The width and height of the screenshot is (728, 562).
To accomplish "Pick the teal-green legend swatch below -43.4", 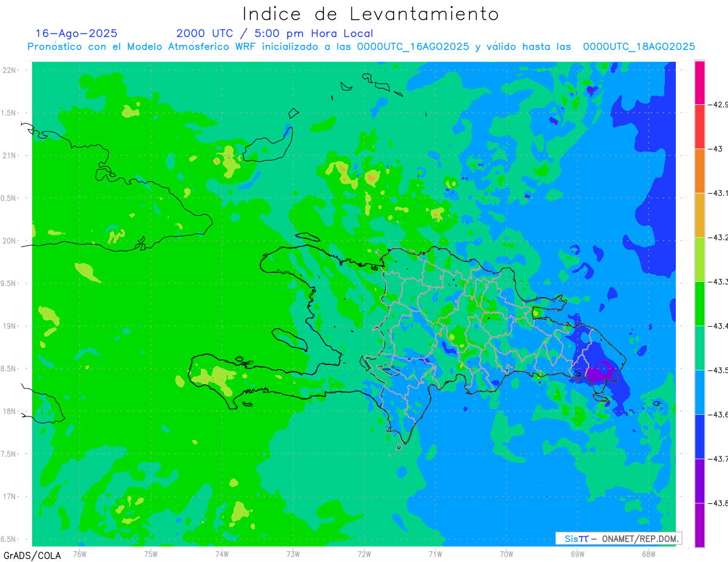I will [699, 347].
